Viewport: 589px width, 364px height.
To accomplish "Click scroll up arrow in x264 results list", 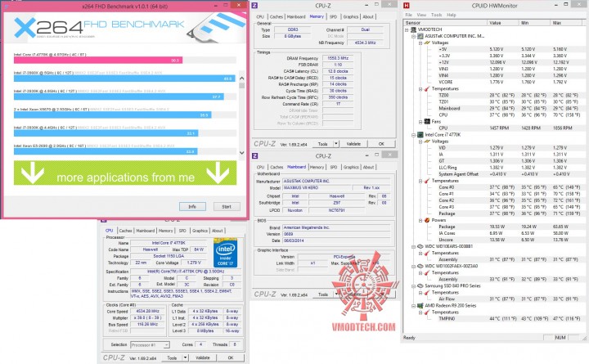I will tap(241, 79).
